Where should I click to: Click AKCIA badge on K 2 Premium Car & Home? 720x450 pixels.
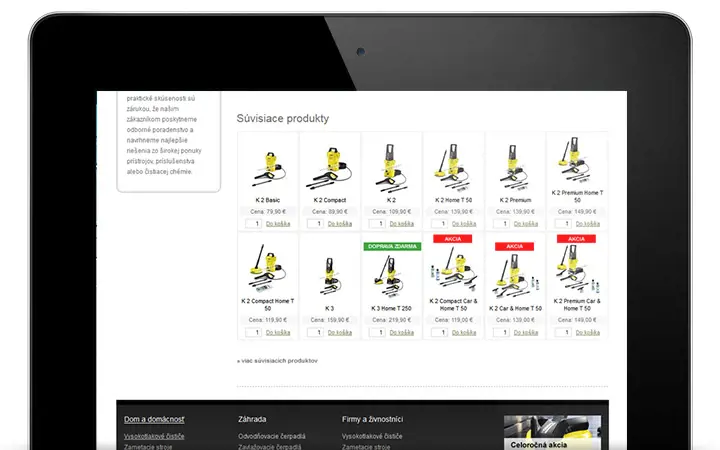click(x=576, y=239)
